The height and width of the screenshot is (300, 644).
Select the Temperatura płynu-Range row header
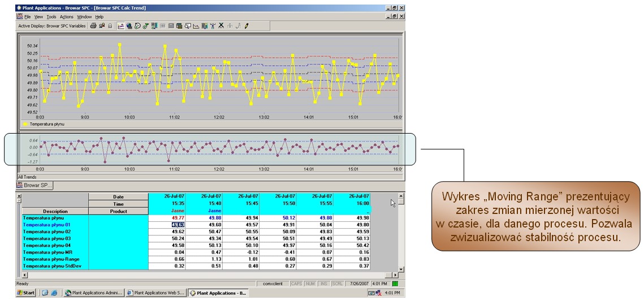55,259
